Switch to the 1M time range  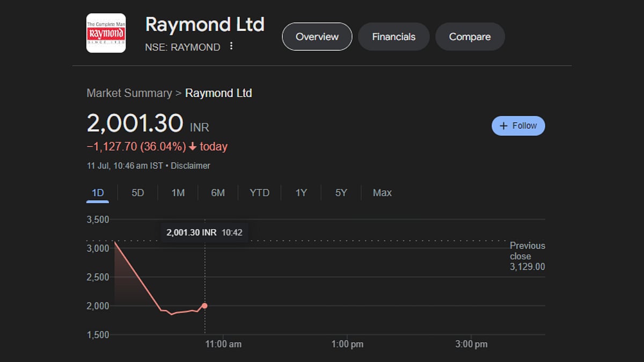tap(177, 193)
